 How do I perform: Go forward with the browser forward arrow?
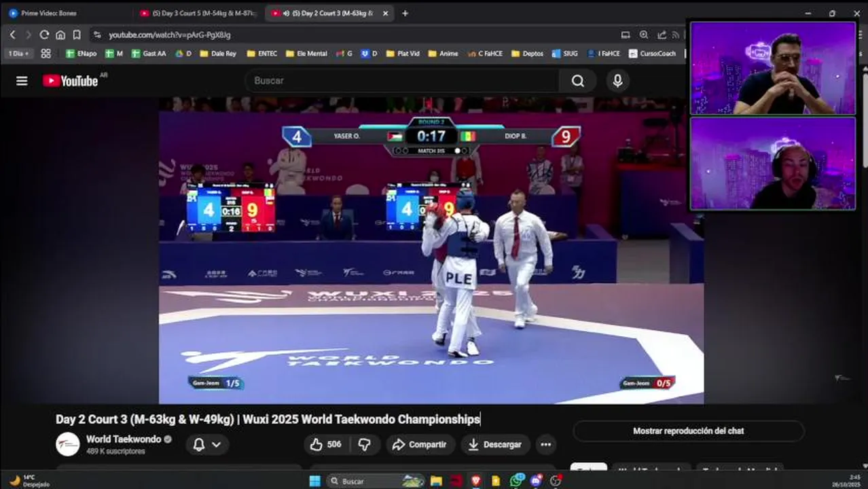point(28,35)
